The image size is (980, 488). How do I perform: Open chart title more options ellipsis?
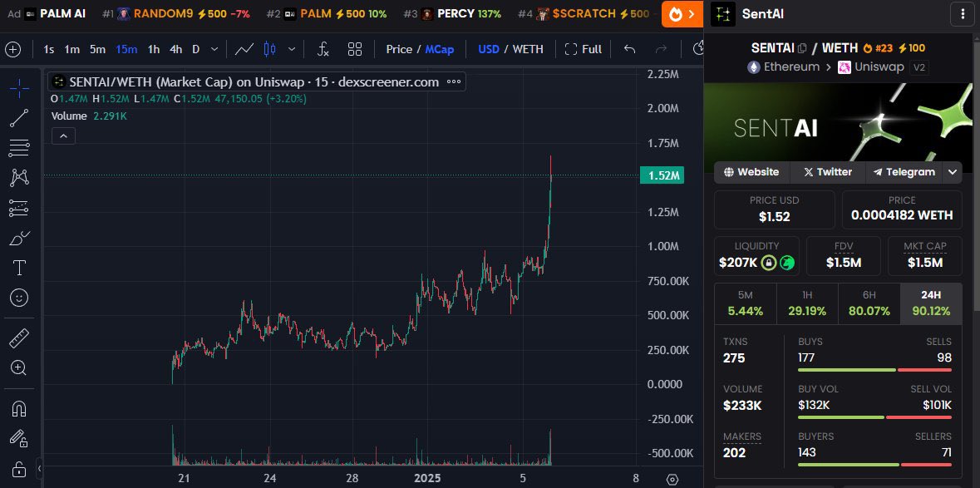tap(454, 81)
